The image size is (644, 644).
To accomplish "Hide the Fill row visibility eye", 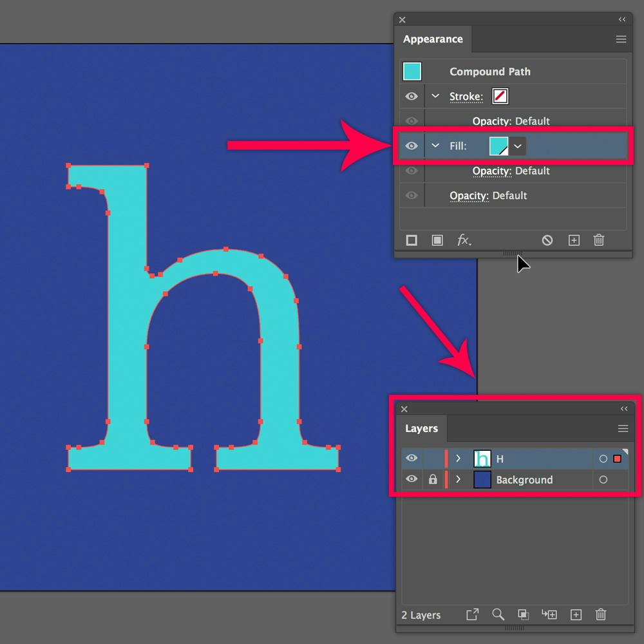I will click(411, 146).
